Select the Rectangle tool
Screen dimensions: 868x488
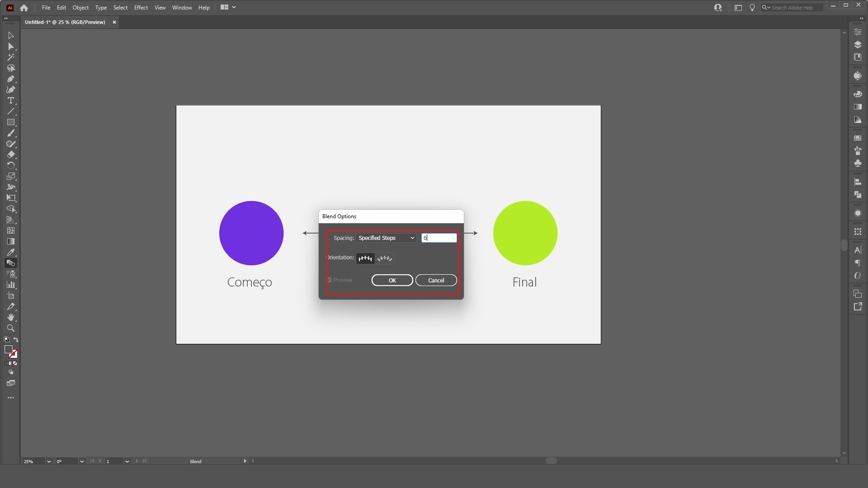click(11, 122)
